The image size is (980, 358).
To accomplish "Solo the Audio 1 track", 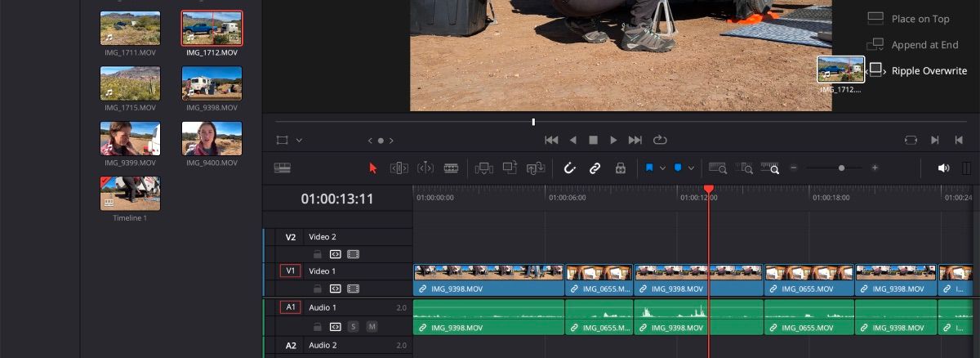I will (354, 326).
